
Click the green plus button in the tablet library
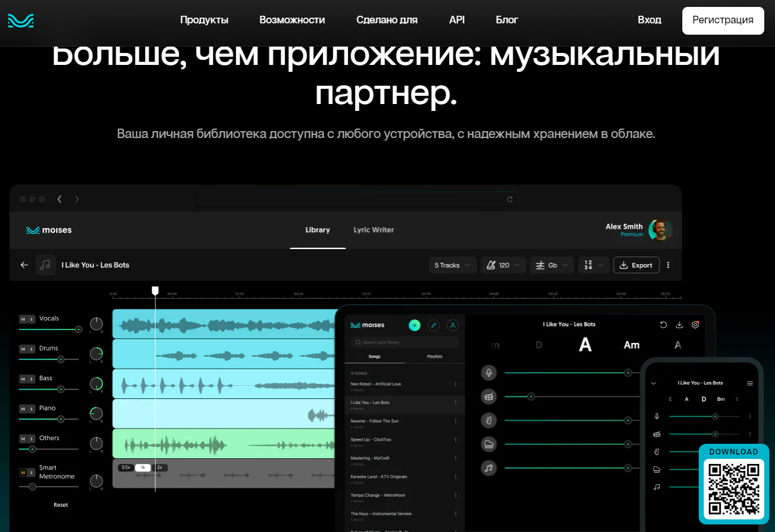coord(414,325)
